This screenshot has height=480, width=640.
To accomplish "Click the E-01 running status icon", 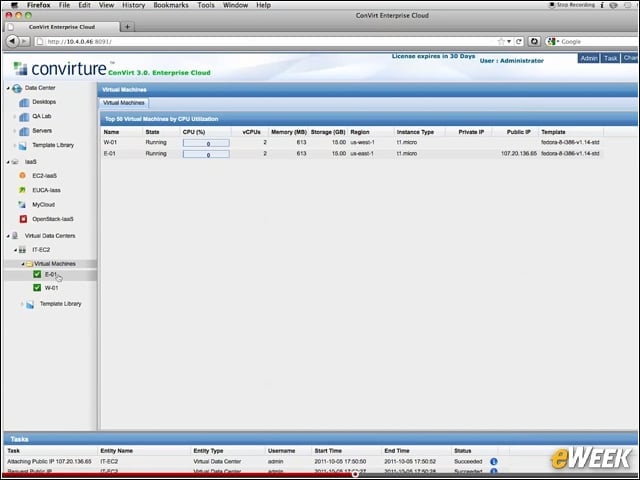I will click(37, 274).
